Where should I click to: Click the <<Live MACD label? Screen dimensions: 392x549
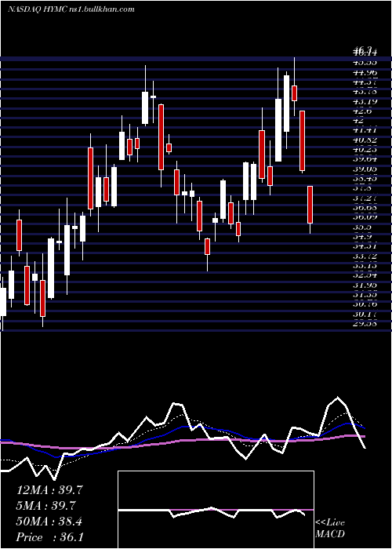coord(330,529)
